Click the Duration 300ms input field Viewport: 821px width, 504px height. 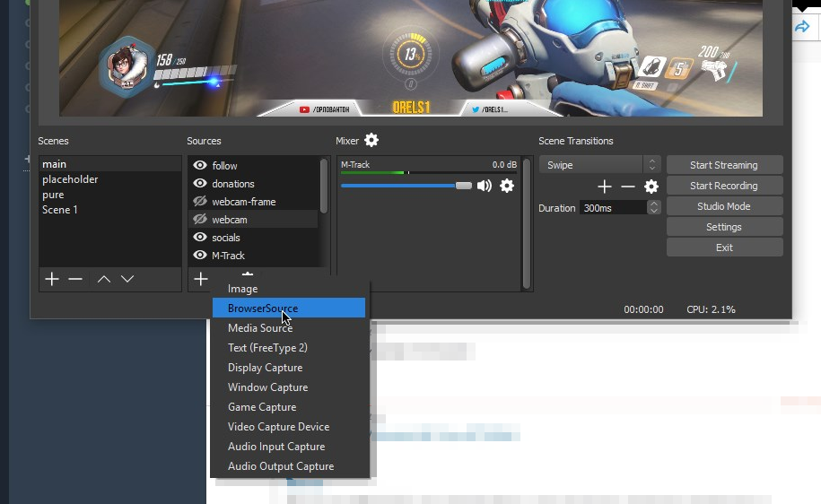[x=613, y=208]
